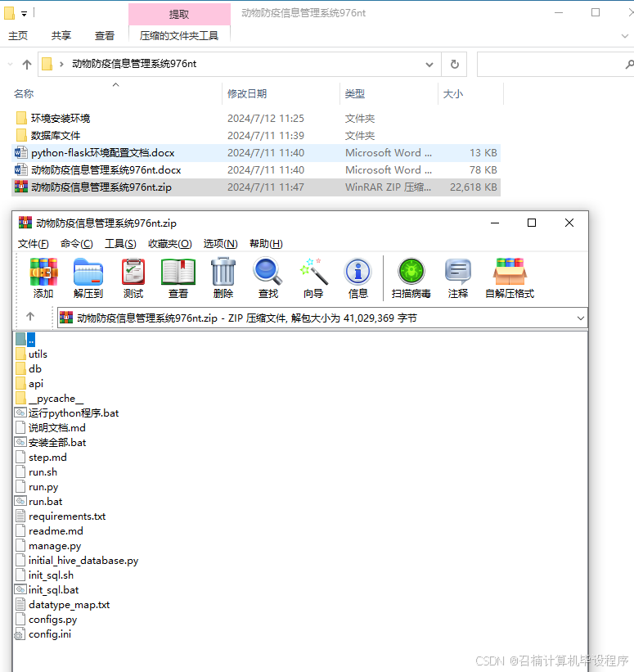Image resolution: width=634 pixels, height=672 pixels.
Task: Select run.bat in archive
Action: 39,502
